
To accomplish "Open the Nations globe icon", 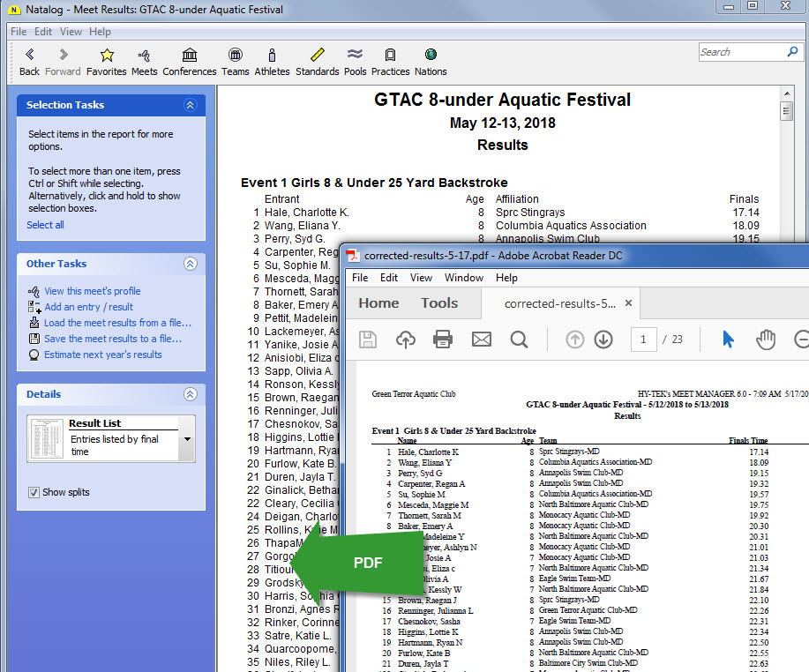I will 431,56.
